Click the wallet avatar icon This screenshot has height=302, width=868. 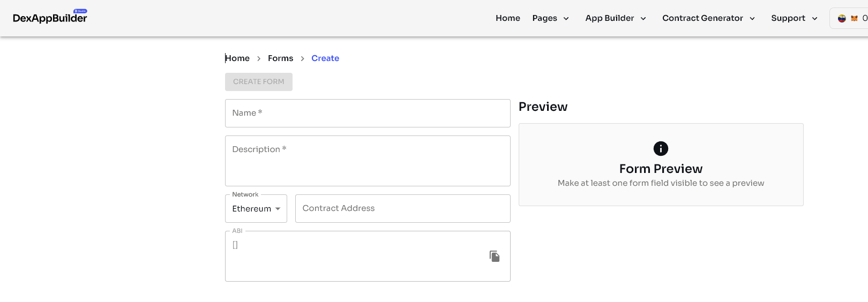click(842, 18)
